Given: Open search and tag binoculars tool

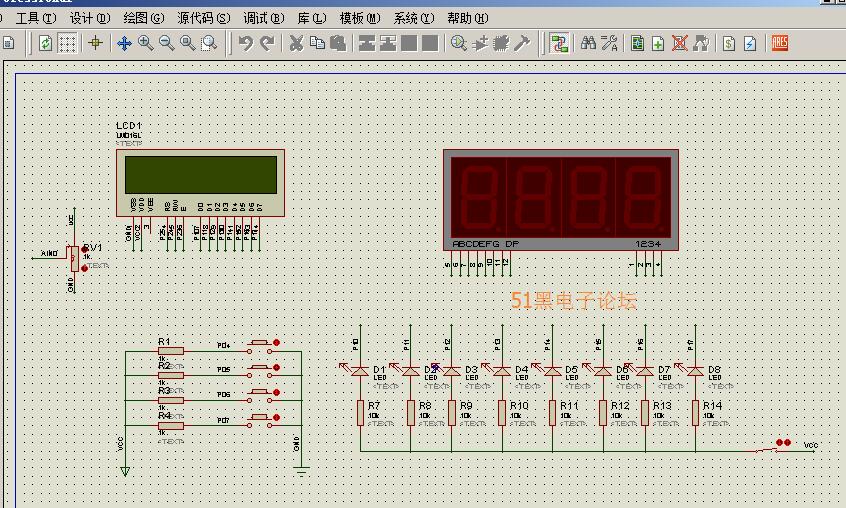Looking at the screenshot, I should click(x=589, y=43).
